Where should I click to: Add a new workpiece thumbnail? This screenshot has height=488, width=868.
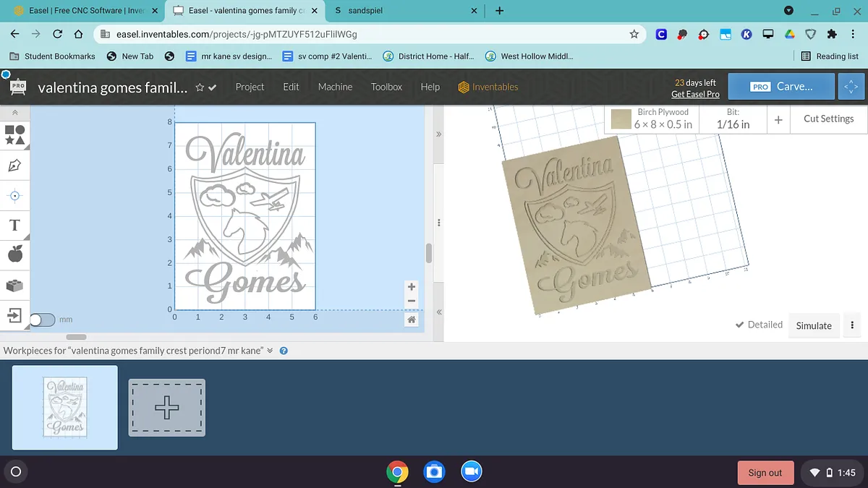(x=167, y=408)
